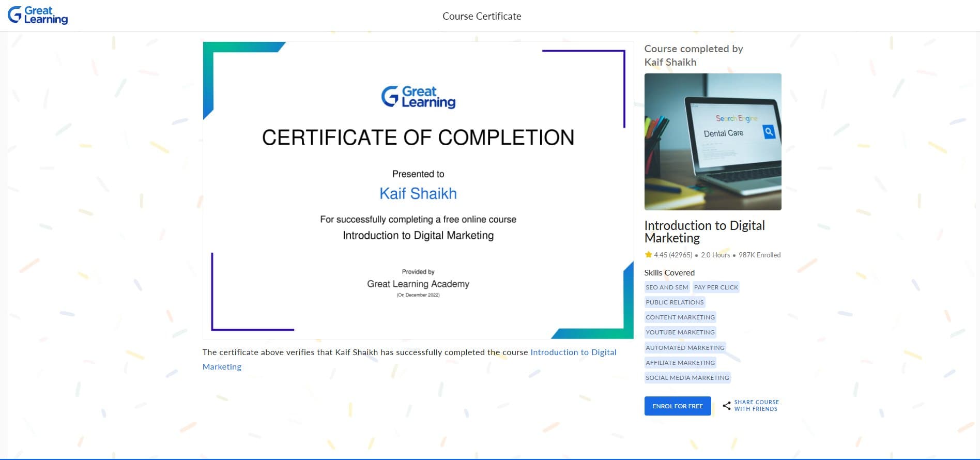Open the Introduction to Digital Marketing link

click(409, 359)
